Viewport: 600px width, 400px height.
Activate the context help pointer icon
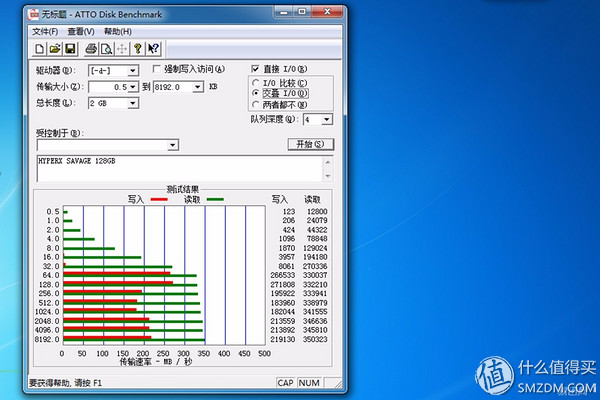(x=153, y=48)
